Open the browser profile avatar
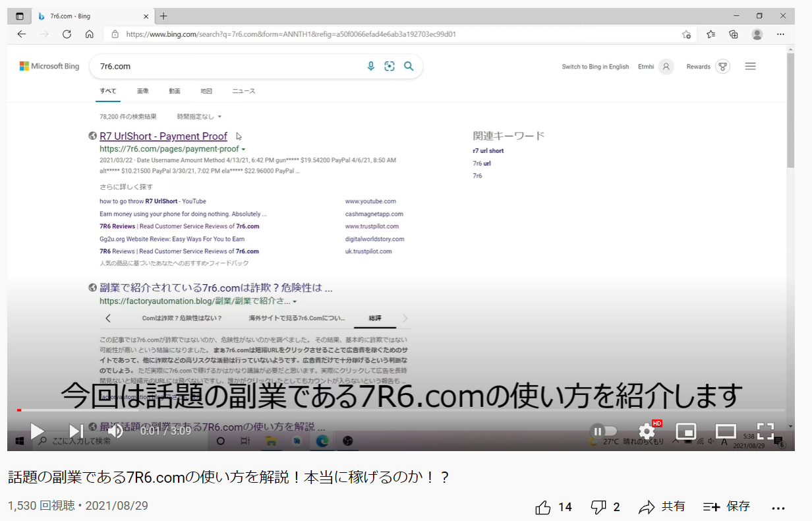Image resolution: width=812 pixels, height=521 pixels. coord(757,34)
